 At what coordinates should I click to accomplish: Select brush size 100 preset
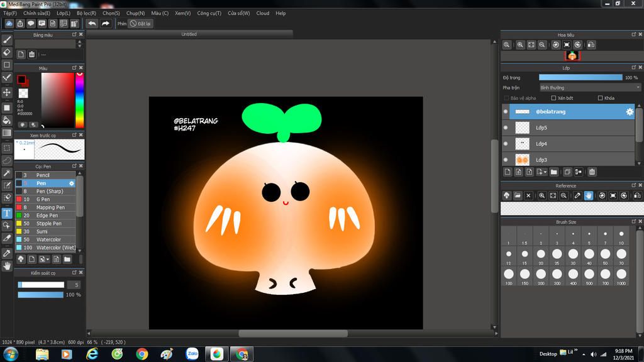[x=509, y=276]
